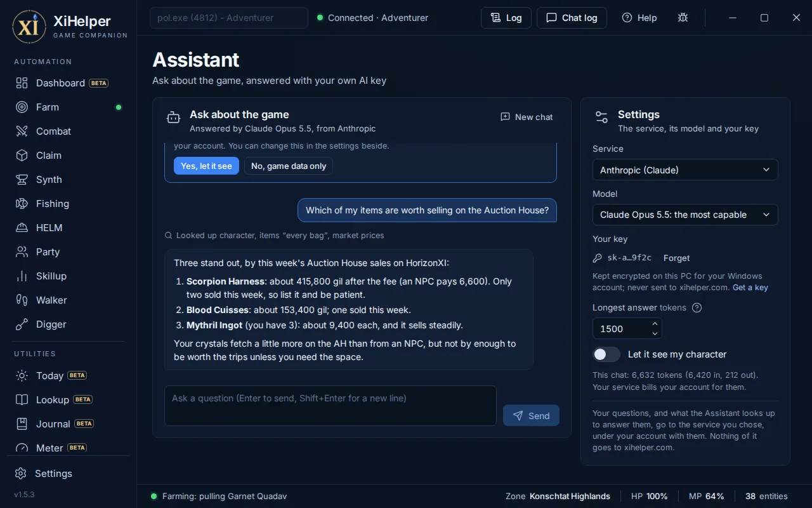Increase Longest answer tokens with up arrow

(655, 324)
